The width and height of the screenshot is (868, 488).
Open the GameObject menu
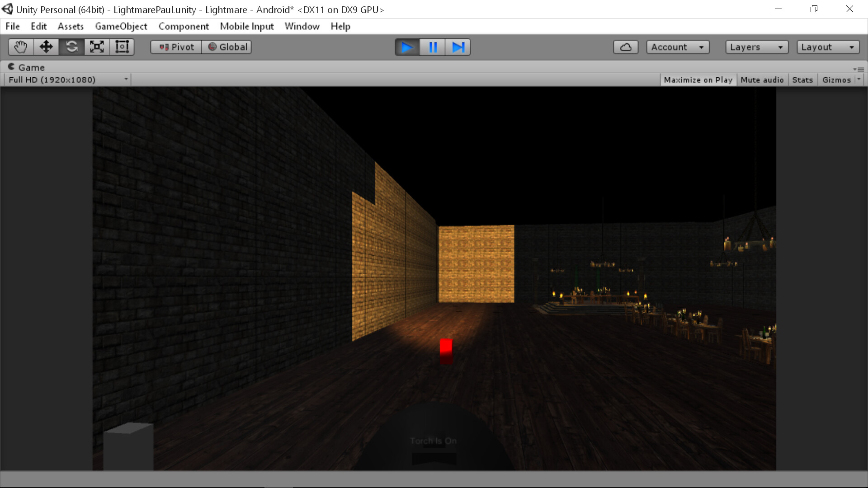[120, 26]
